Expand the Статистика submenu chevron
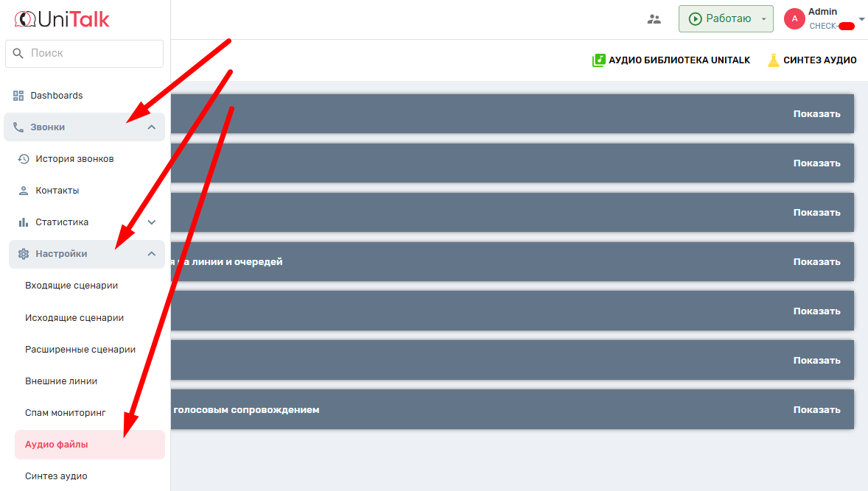868x491 pixels. coord(152,222)
